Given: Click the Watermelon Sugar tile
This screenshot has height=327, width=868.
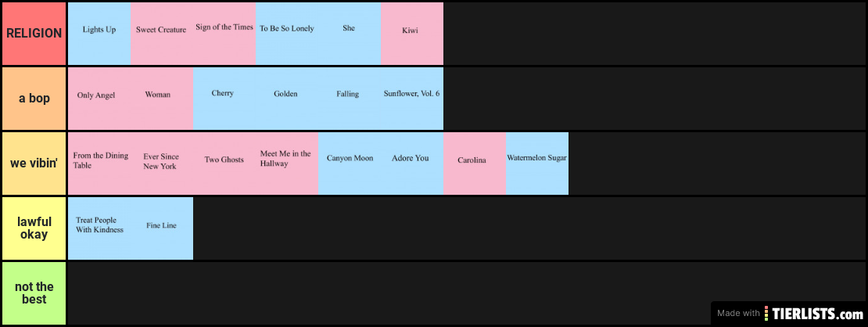Looking at the screenshot, I should coord(537,163).
